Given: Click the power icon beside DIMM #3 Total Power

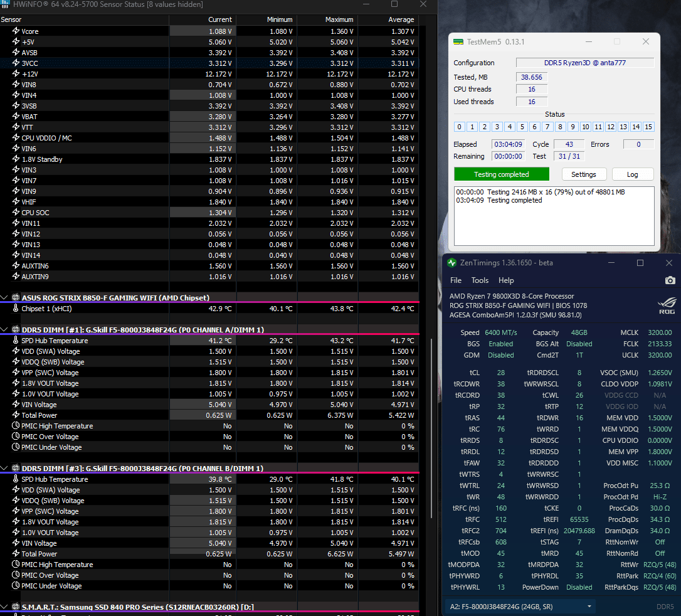Looking at the screenshot, I should (x=16, y=554).
